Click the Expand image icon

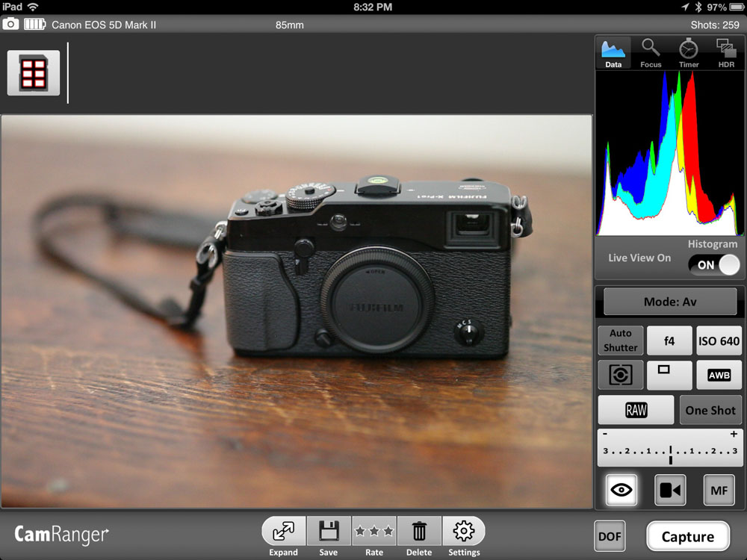pyautogui.click(x=284, y=532)
